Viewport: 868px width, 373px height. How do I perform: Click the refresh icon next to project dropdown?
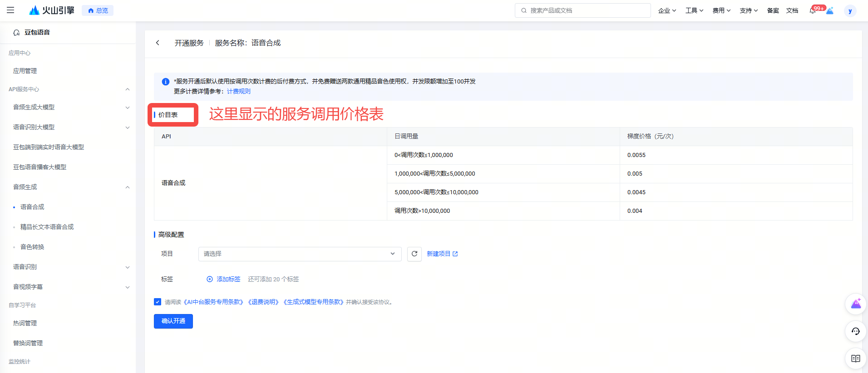pos(414,254)
